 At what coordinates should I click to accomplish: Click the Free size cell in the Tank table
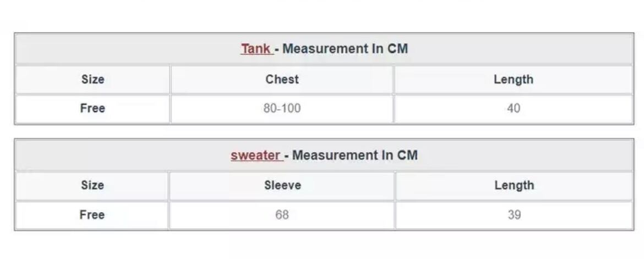click(x=92, y=109)
